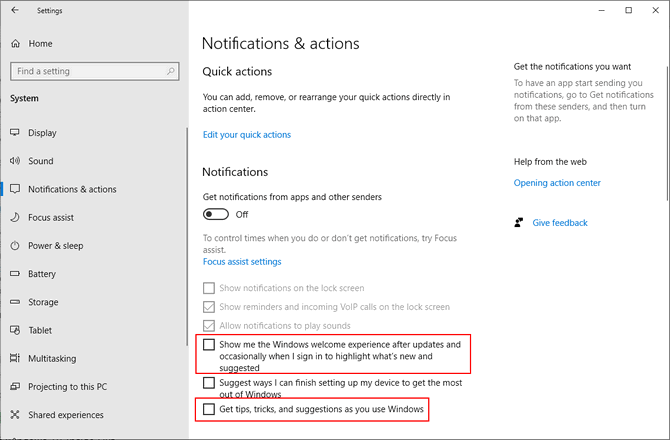Open Edit your quick actions link
The image size is (670, 440).
246,135
